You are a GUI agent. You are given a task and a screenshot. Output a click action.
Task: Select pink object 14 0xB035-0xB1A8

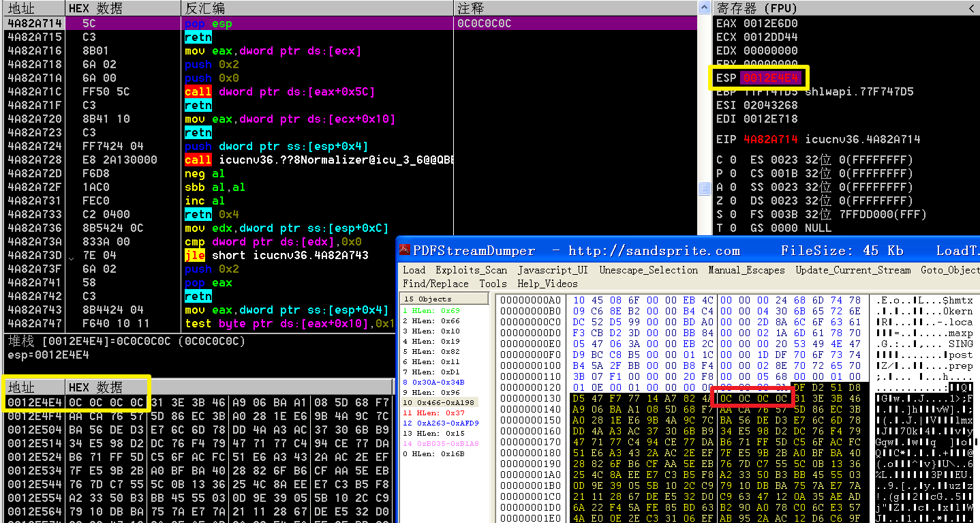click(x=440, y=443)
